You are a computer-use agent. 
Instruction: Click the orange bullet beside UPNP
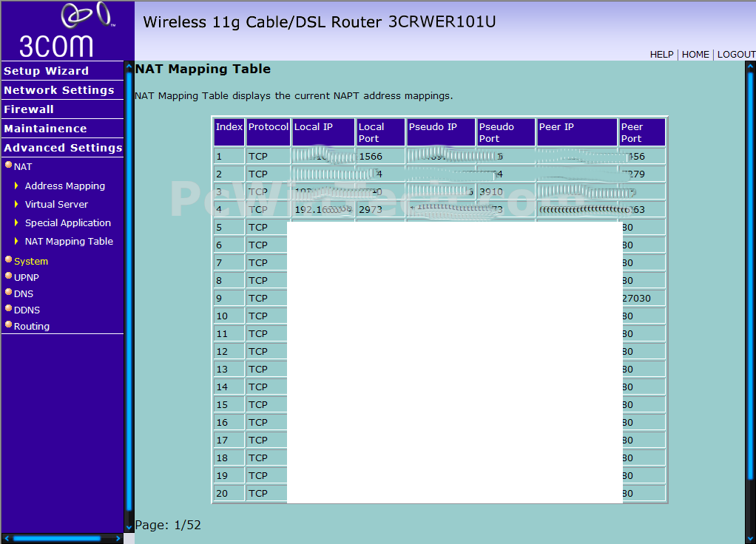pyautogui.click(x=8, y=276)
